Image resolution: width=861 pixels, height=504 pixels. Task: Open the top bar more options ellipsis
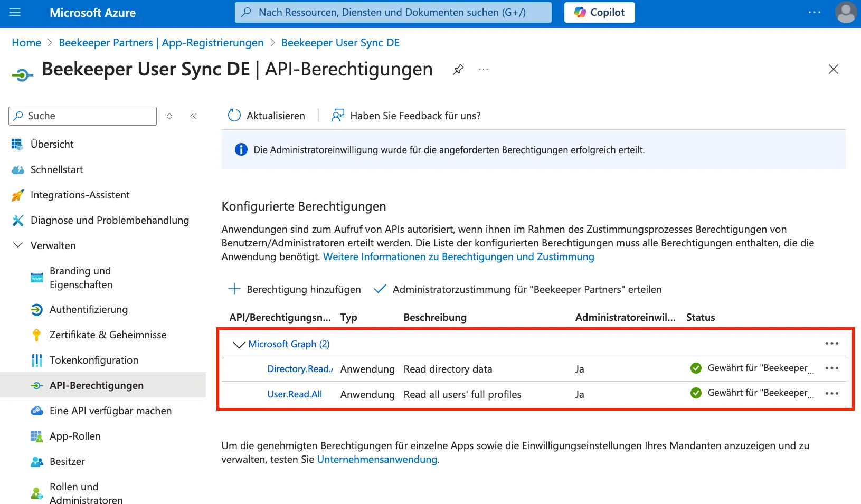point(815,12)
